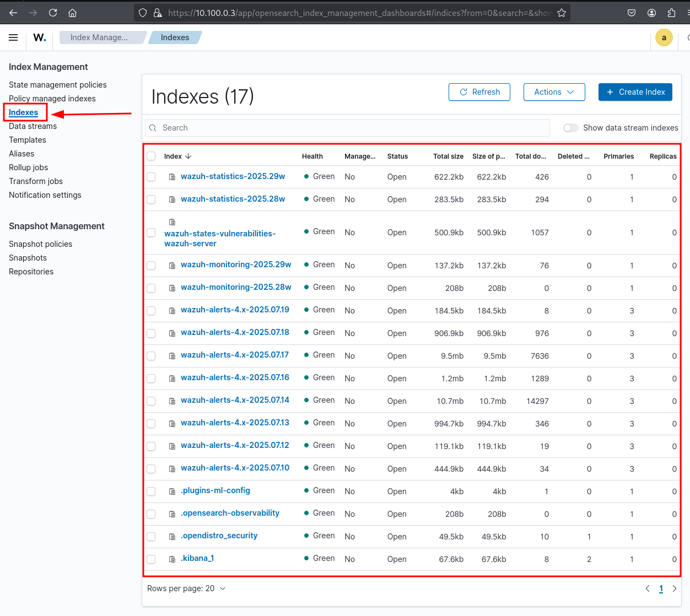Screen dimensions: 690x616
Task: Bookmark this page with the star icon
Action: [562, 13]
